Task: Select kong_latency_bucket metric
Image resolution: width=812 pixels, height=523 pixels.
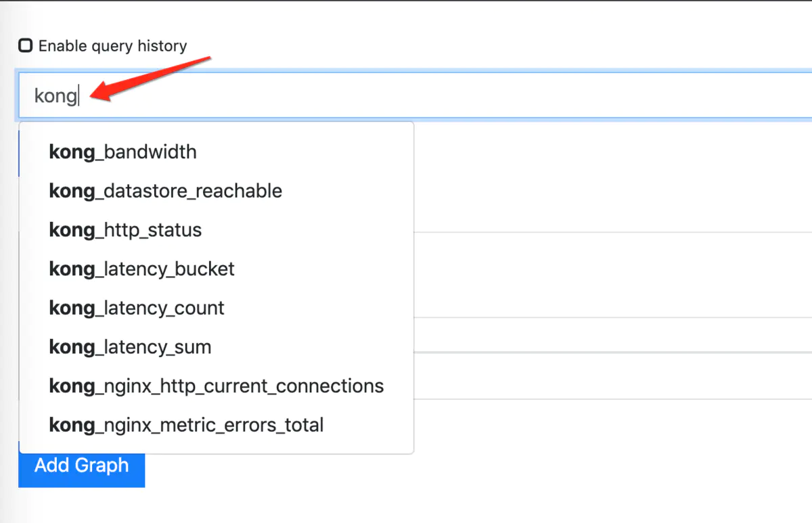Action: 217,269
